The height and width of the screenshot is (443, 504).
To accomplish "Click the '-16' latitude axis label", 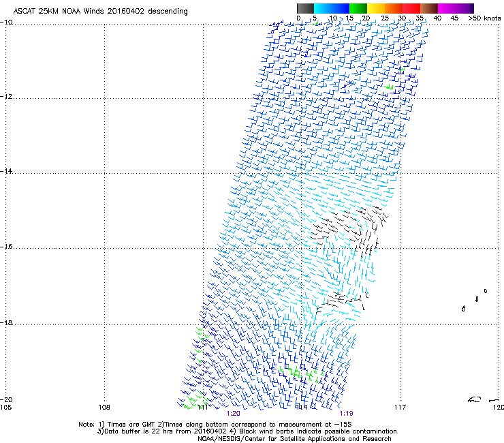I will pyautogui.click(x=6, y=247).
